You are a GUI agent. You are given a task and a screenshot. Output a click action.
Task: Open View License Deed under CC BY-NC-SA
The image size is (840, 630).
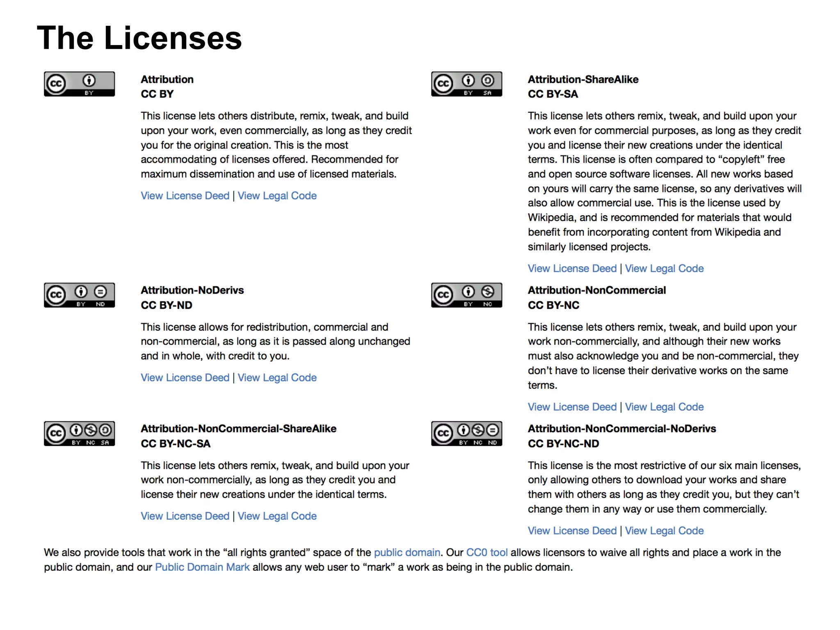tap(185, 516)
